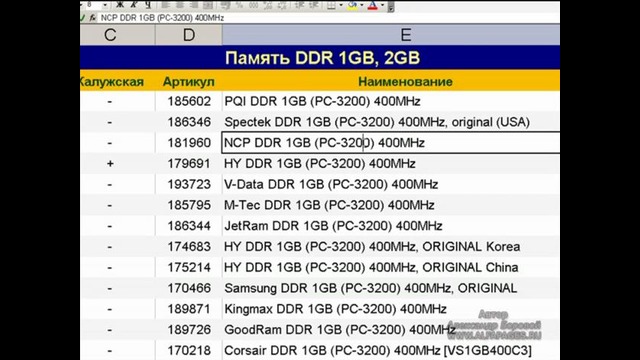Select the Kingmax DDR 1GB name cell

point(391,309)
